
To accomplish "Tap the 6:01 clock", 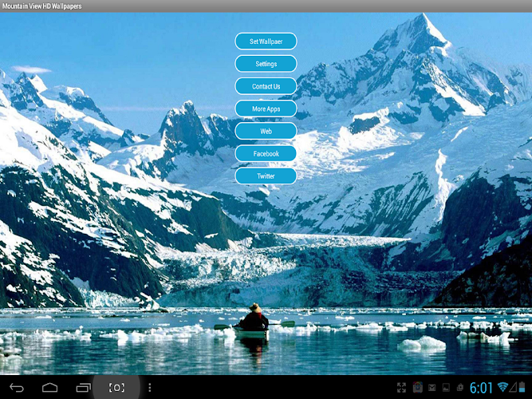I will pos(481,388).
